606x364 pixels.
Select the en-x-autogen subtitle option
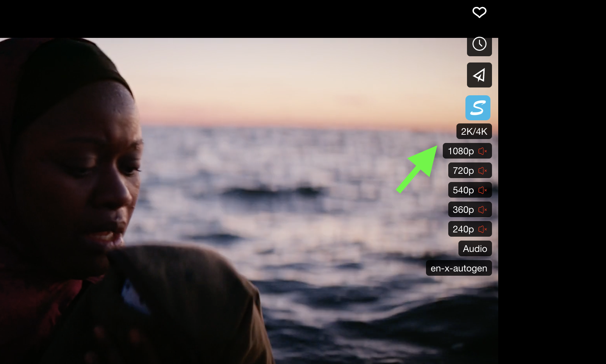(459, 268)
